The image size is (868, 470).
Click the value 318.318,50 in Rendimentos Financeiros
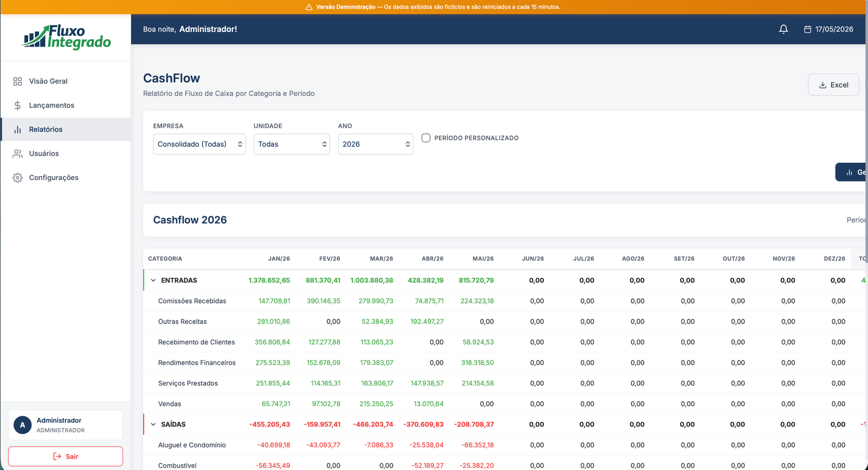tap(477, 363)
